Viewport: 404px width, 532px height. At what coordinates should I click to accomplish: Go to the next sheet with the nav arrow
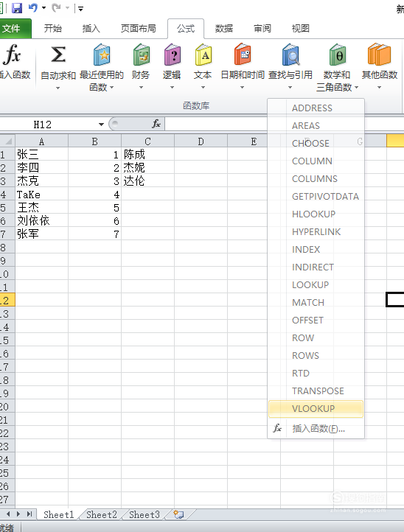[18, 514]
